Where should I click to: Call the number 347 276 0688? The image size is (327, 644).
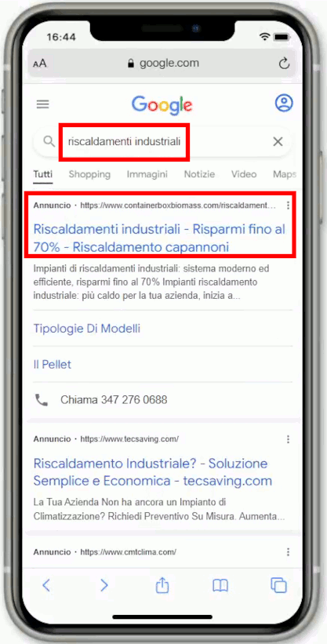tap(114, 400)
